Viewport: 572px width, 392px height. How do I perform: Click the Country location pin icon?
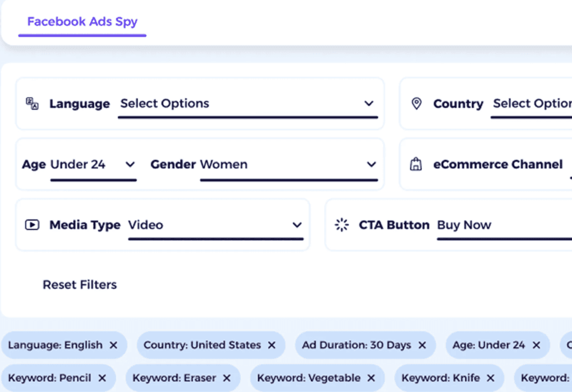[416, 103]
